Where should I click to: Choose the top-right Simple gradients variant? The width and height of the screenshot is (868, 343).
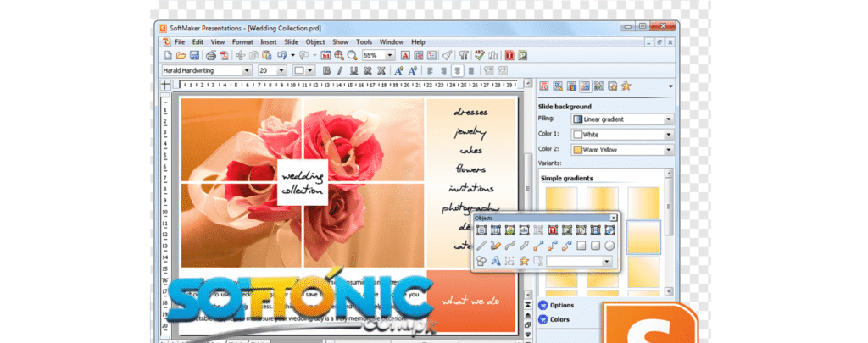click(643, 202)
